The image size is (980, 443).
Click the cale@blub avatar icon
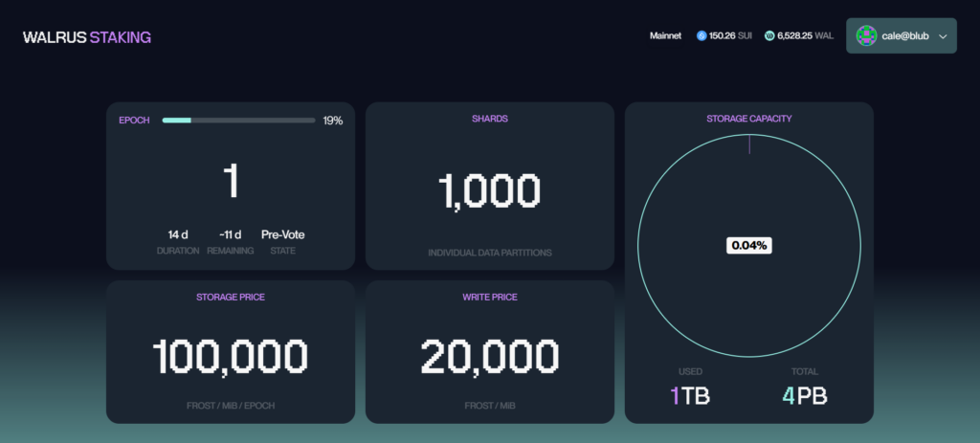point(866,35)
